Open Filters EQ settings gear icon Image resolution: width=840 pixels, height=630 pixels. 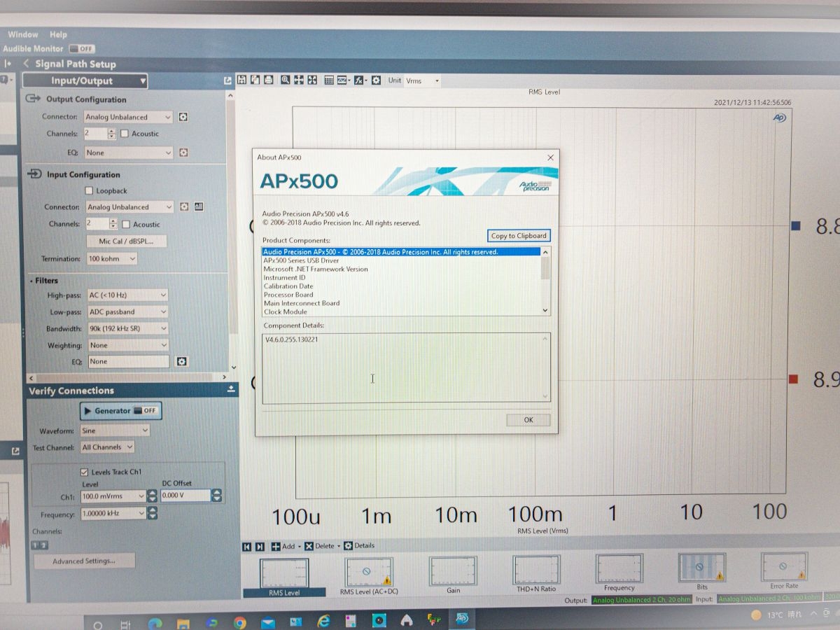point(181,361)
